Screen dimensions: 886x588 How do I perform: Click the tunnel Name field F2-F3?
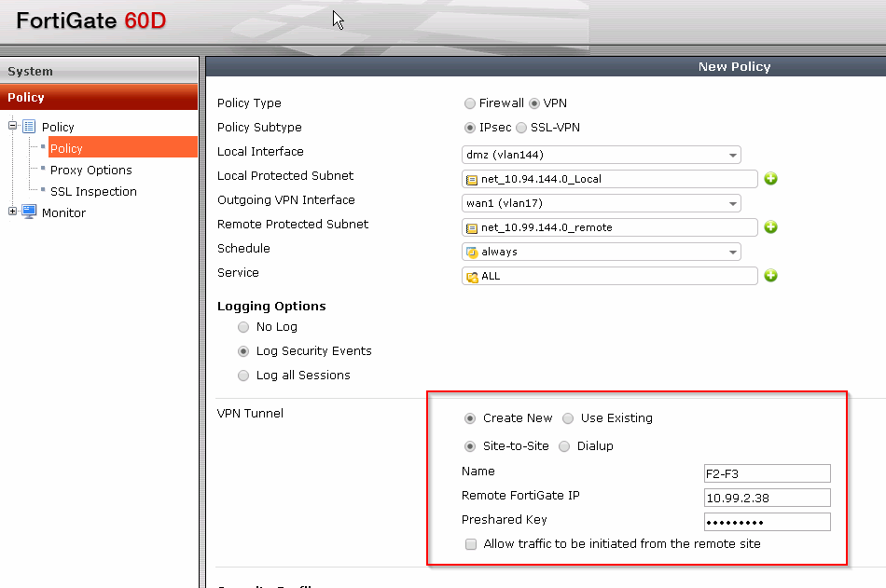(x=768, y=473)
